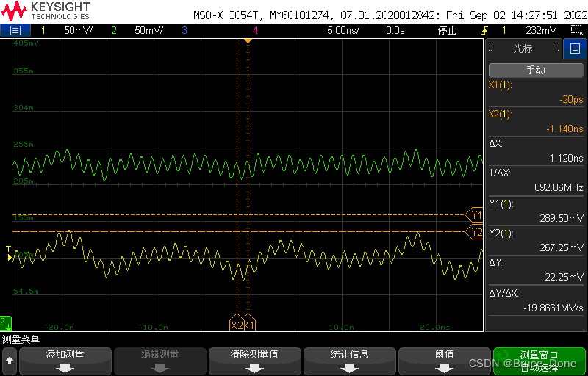Select the X1 cursor handle
The image size is (588, 376).
tap(250, 323)
